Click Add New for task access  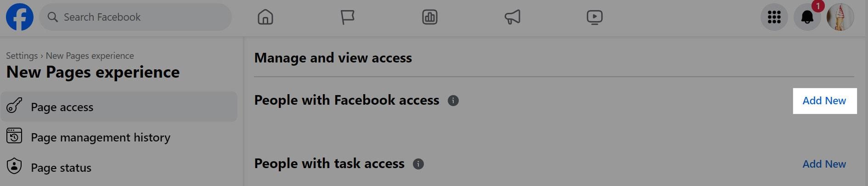tap(824, 164)
